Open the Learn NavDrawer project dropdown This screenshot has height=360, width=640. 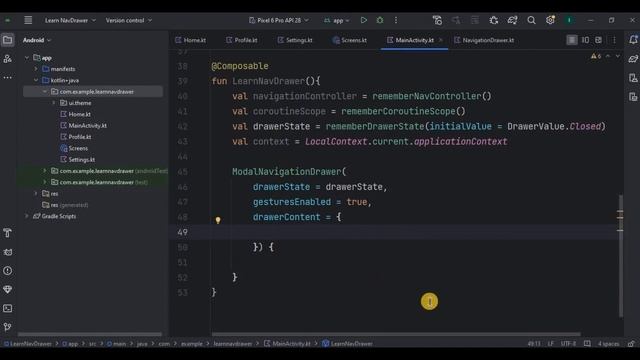70,20
